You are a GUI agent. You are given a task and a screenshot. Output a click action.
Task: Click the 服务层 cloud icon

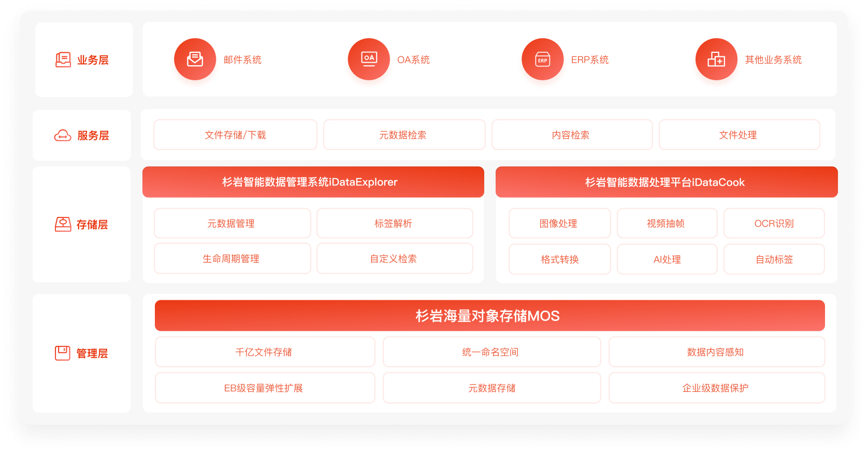click(x=63, y=136)
